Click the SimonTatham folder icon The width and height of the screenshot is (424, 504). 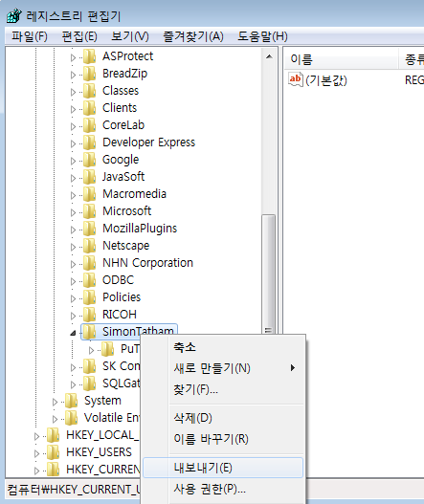(x=89, y=332)
